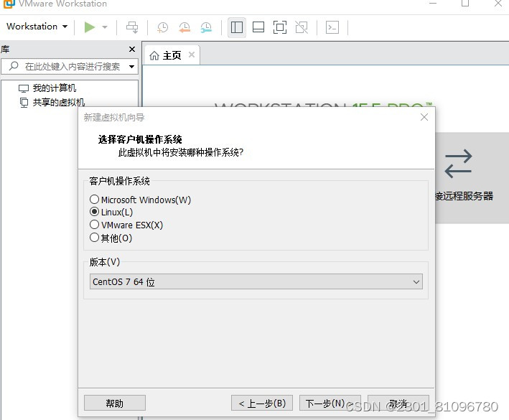The height and width of the screenshot is (420, 509).
Task: Click the 下一步(N) next button
Action: coord(330,403)
